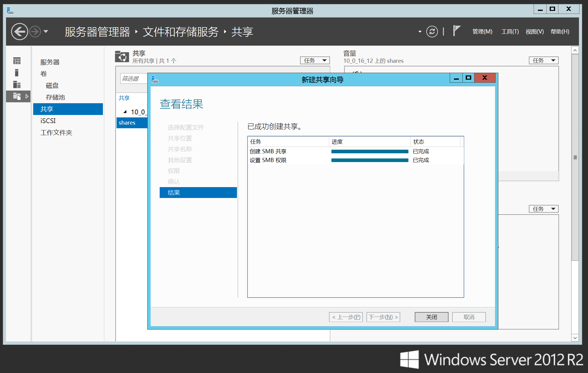Click the refresh icon in header
Image resolution: width=588 pixels, height=373 pixels.
click(432, 31)
